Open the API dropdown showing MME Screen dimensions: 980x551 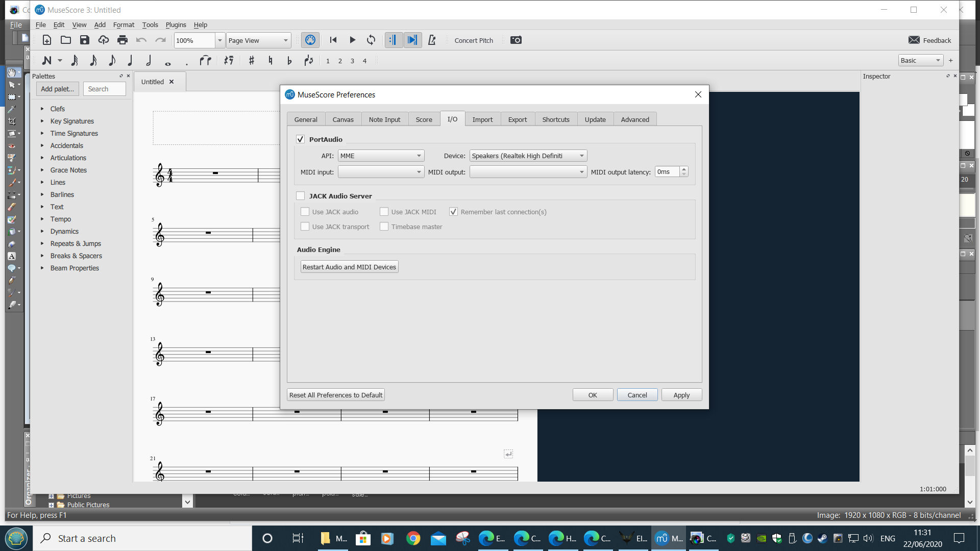[x=381, y=156]
